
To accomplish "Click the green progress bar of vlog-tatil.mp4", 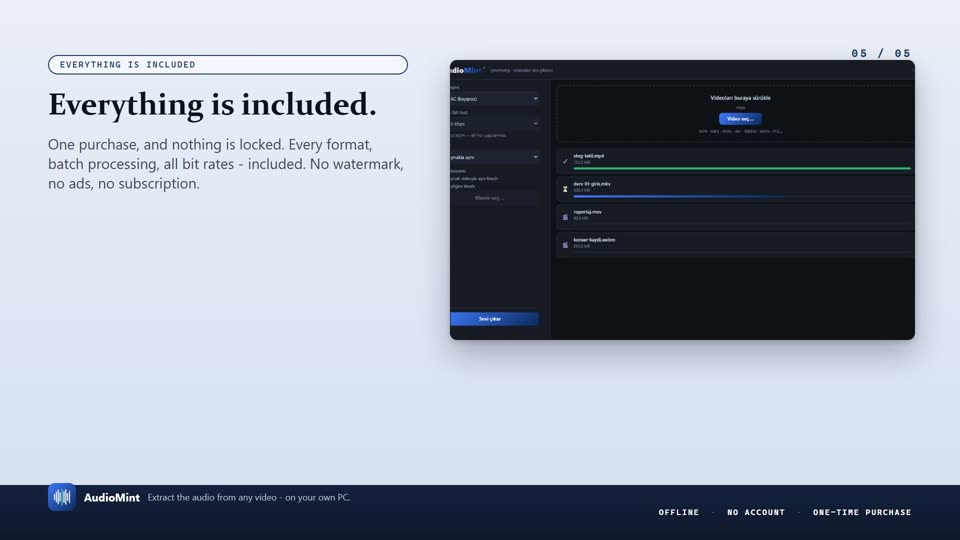I will (x=742, y=168).
